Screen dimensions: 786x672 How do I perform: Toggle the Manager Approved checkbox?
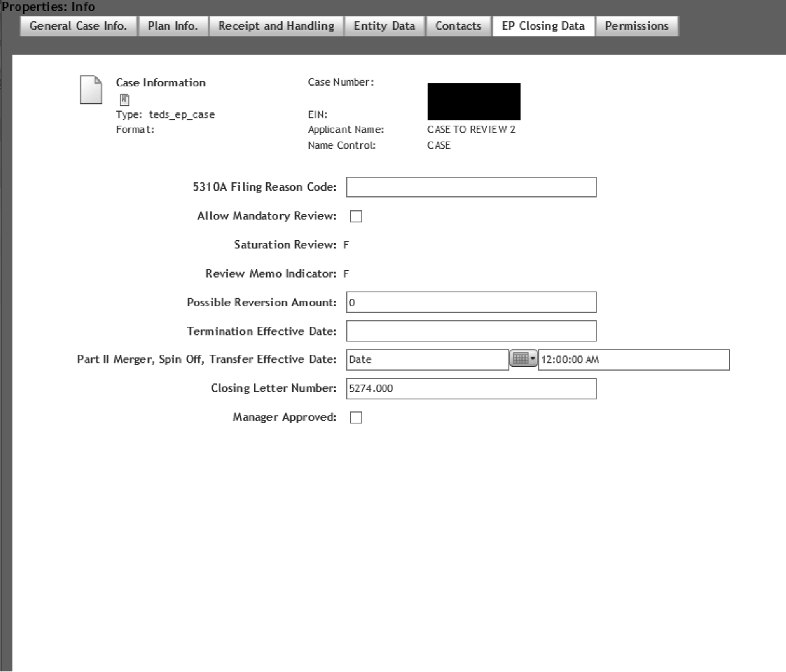[x=356, y=417]
